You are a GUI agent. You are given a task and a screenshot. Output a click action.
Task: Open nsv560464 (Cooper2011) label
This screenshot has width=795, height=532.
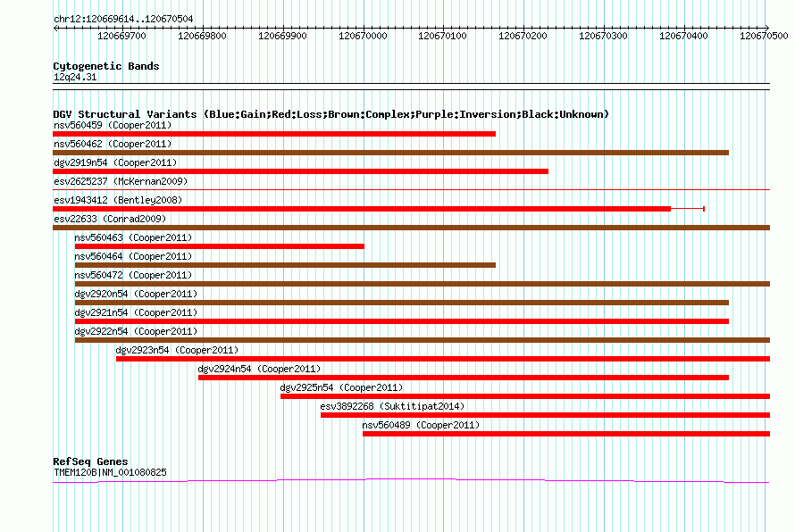coord(133,256)
